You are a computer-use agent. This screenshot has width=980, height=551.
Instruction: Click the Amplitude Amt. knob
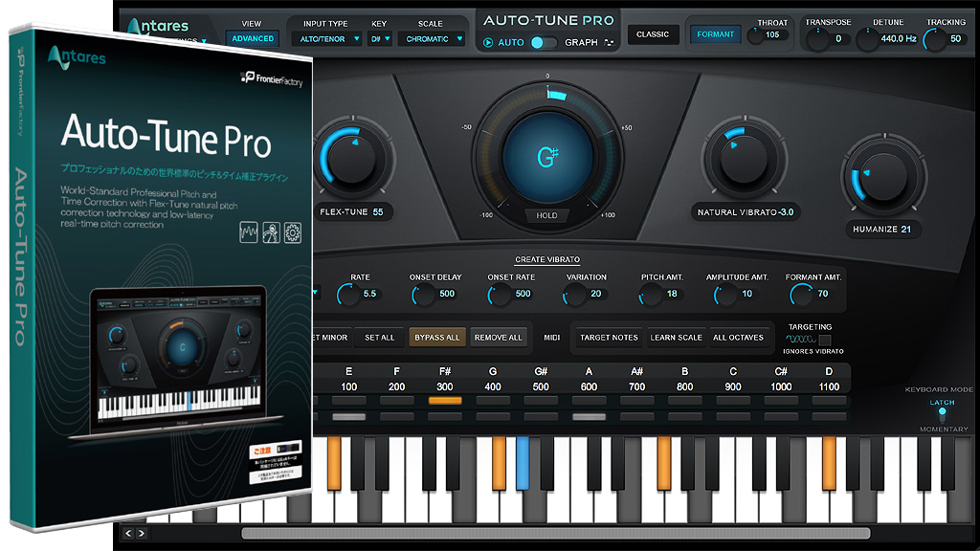[725, 295]
